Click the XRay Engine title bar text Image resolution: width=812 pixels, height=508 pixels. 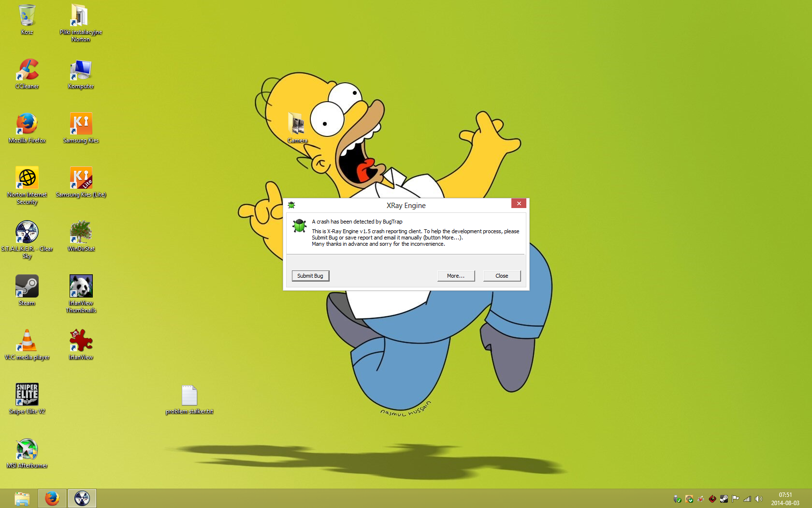[406, 206]
